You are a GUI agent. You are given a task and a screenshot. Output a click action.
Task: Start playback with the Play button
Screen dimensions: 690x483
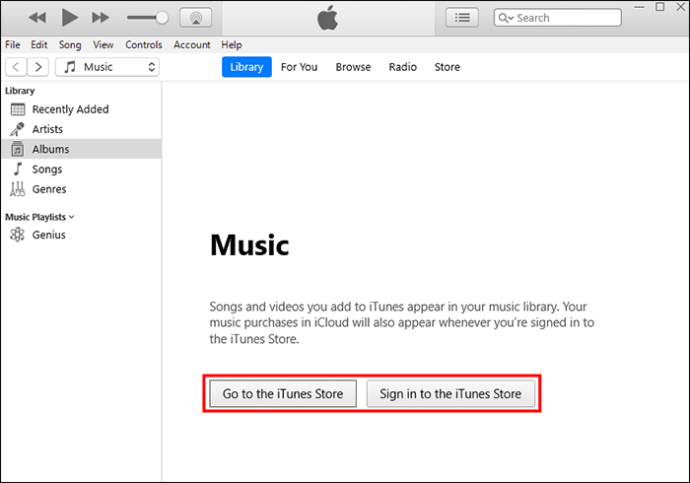coord(70,18)
